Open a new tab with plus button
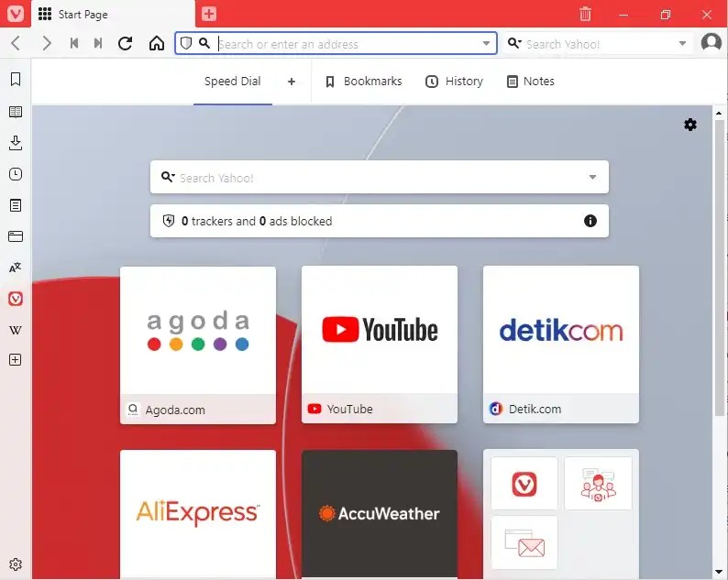 point(209,14)
